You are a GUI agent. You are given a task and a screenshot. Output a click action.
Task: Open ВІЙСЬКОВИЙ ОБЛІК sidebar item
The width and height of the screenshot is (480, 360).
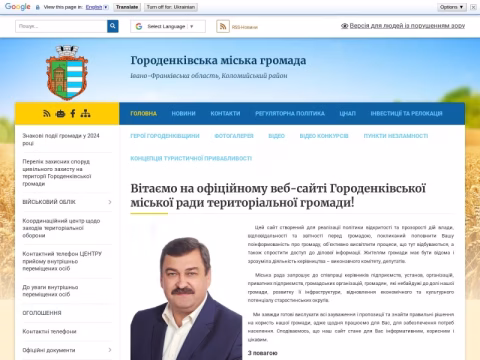[x=49, y=202]
